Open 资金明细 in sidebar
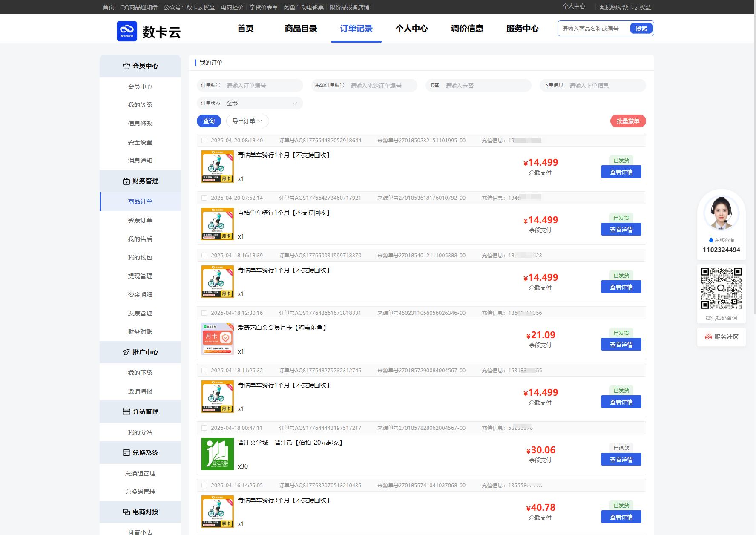 [140, 295]
